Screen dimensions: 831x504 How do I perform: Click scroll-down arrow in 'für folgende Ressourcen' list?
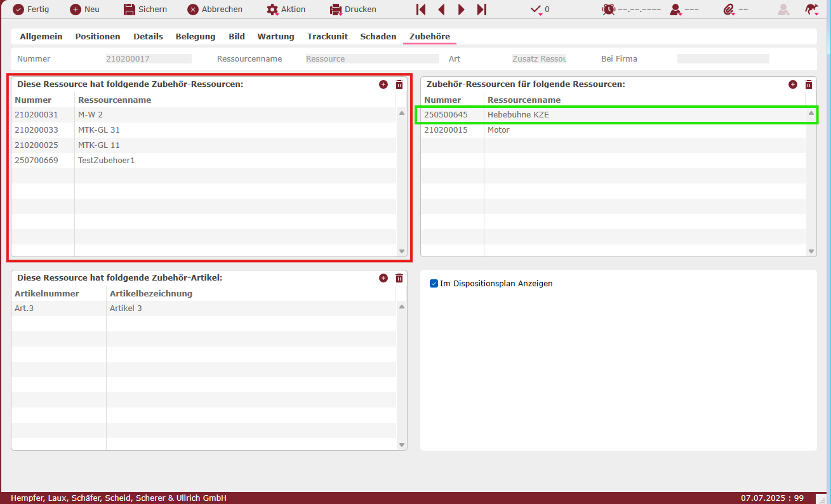pyautogui.click(x=811, y=251)
